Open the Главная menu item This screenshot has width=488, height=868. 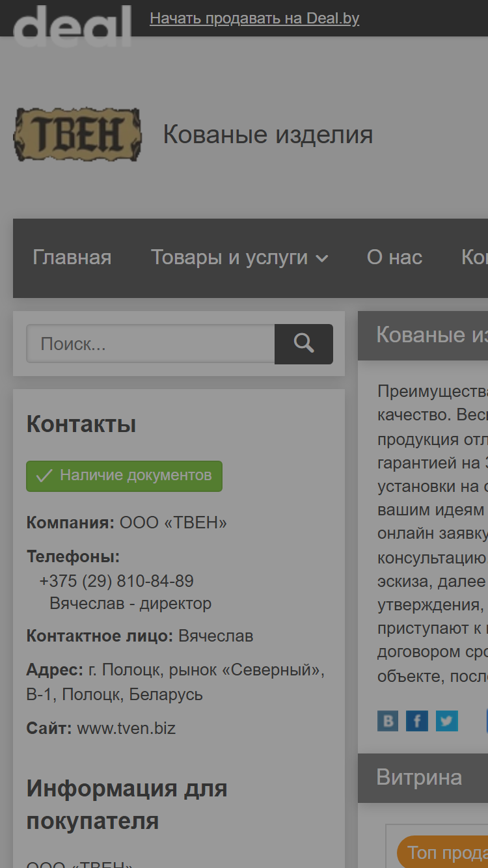tap(72, 258)
